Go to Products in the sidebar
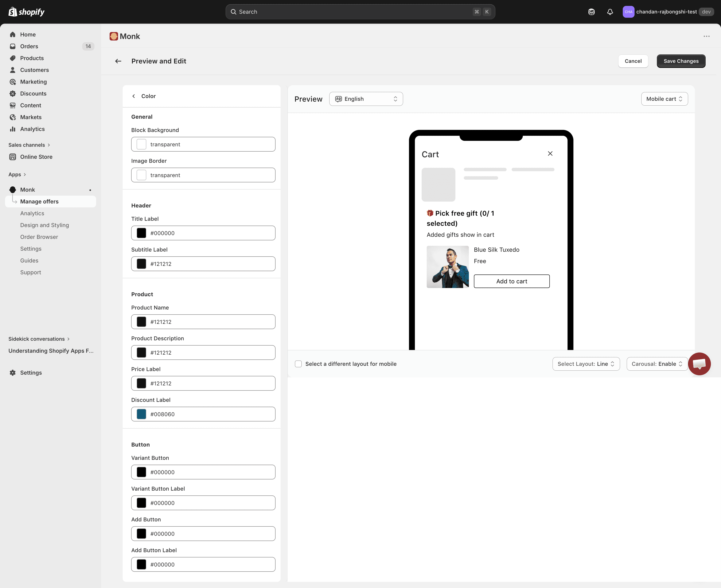Viewport: 721px width, 588px height. tap(32, 58)
